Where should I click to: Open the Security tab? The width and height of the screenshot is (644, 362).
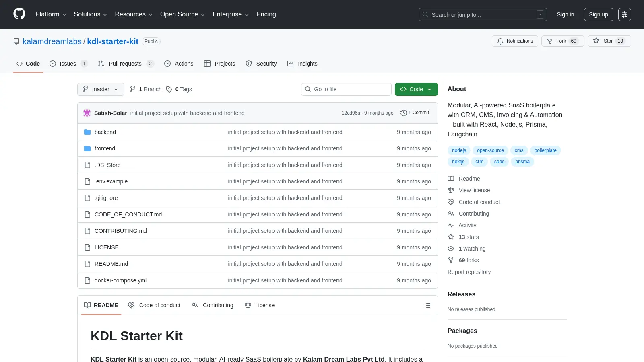(x=261, y=64)
